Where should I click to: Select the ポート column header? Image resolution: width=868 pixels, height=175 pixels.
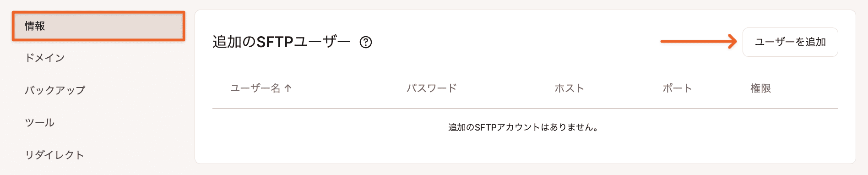[x=678, y=88]
